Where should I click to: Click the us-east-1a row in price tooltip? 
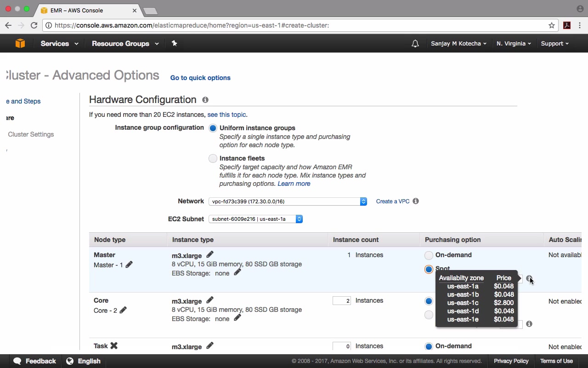coord(476,286)
